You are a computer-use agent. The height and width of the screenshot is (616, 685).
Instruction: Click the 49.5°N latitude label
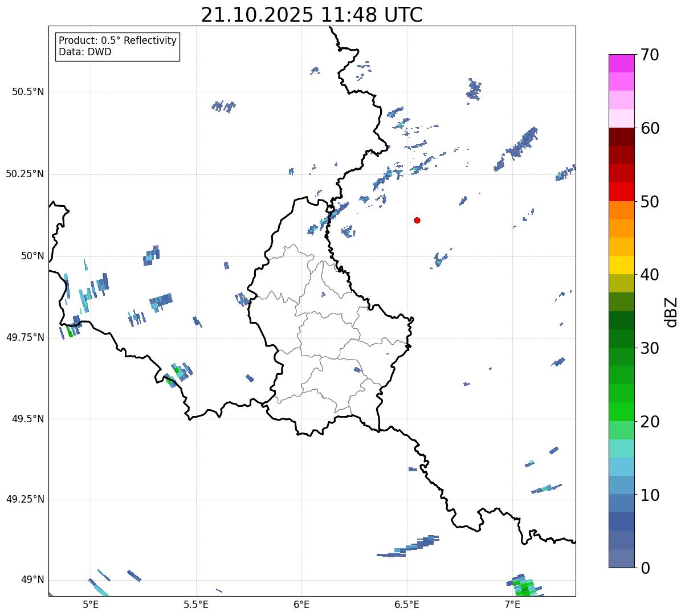tap(27, 419)
